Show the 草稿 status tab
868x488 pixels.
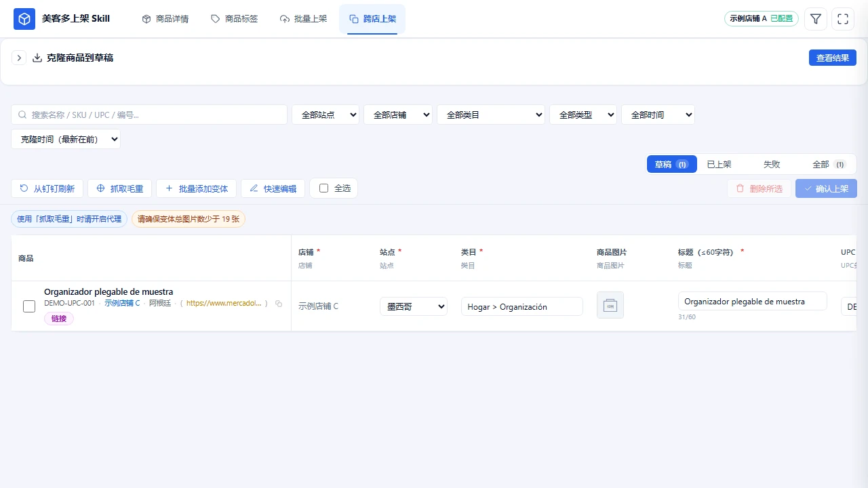click(x=672, y=164)
